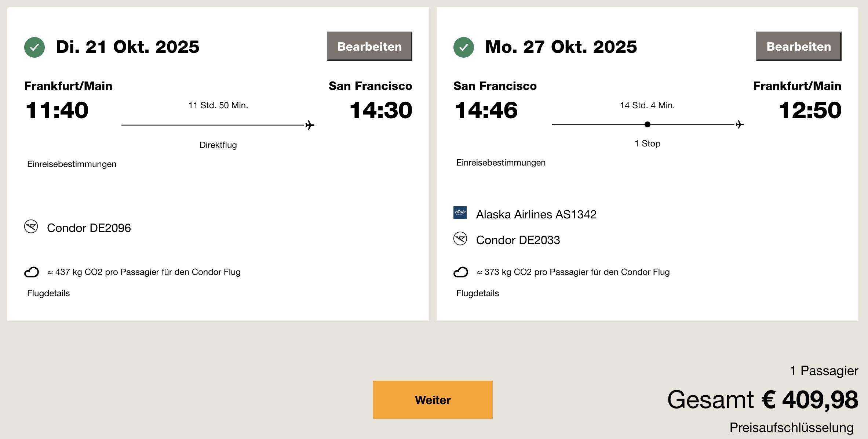Click the Alaska Airlines logo icon
868x439 pixels.
point(460,213)
